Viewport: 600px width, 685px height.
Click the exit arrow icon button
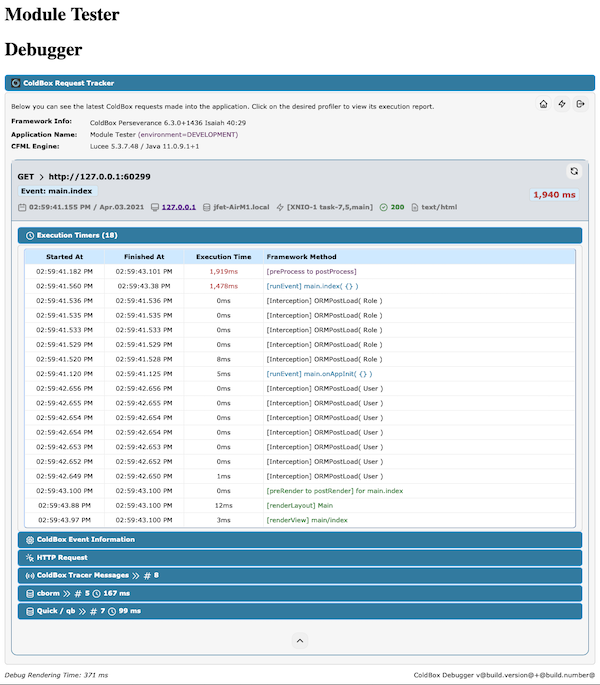580,104
